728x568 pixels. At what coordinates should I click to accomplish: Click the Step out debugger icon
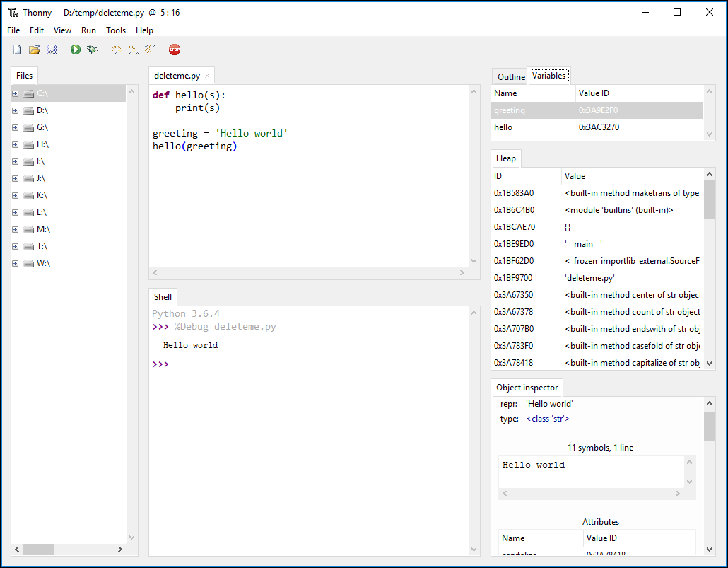coord(150,50)
